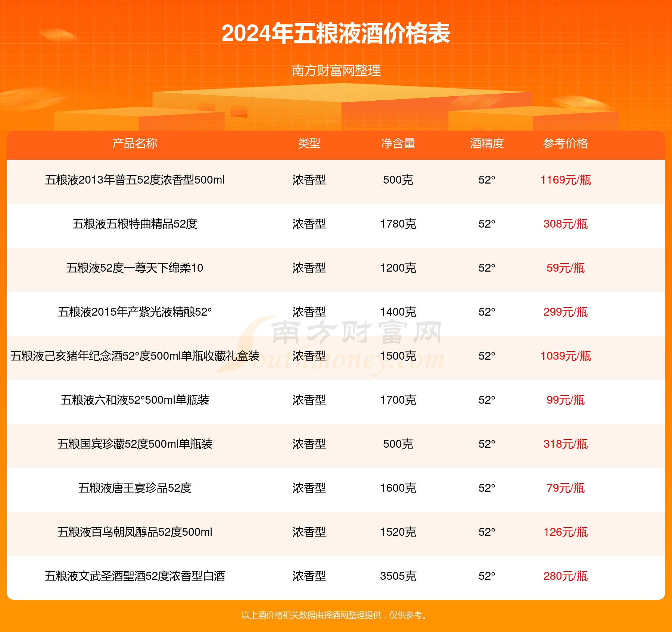
Task: Click the subtitle 南方财富网整理
Action: 336,70
